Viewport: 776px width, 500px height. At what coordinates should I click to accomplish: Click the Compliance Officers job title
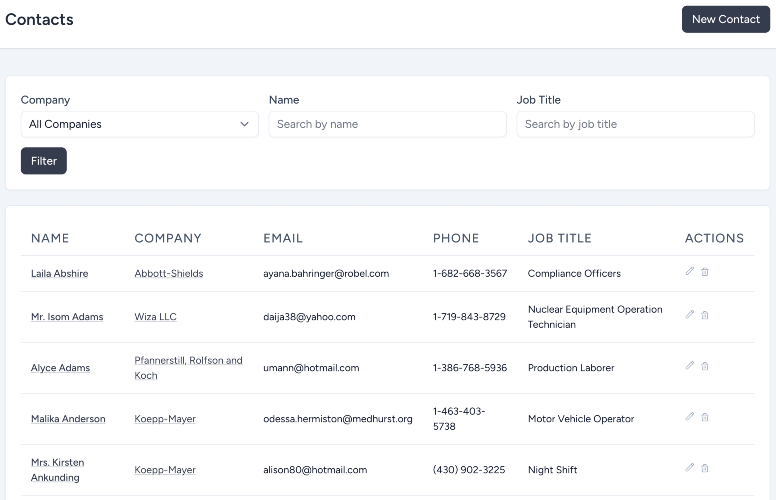click(x=574, y=273)
